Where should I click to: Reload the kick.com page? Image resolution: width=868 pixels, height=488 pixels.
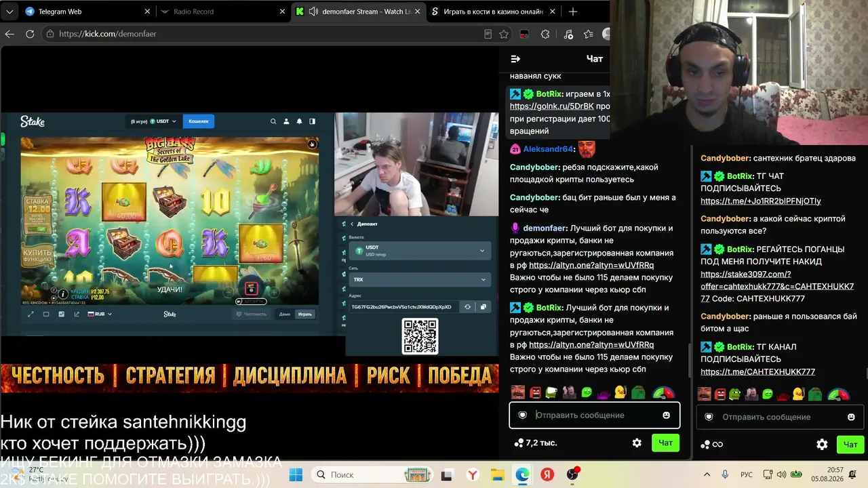tap(30, 34)
